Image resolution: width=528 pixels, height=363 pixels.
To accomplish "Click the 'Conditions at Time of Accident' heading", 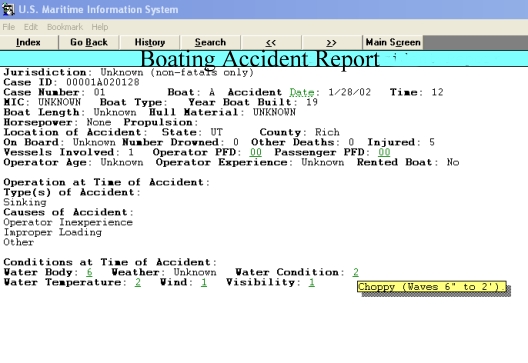I will point(110,262).
